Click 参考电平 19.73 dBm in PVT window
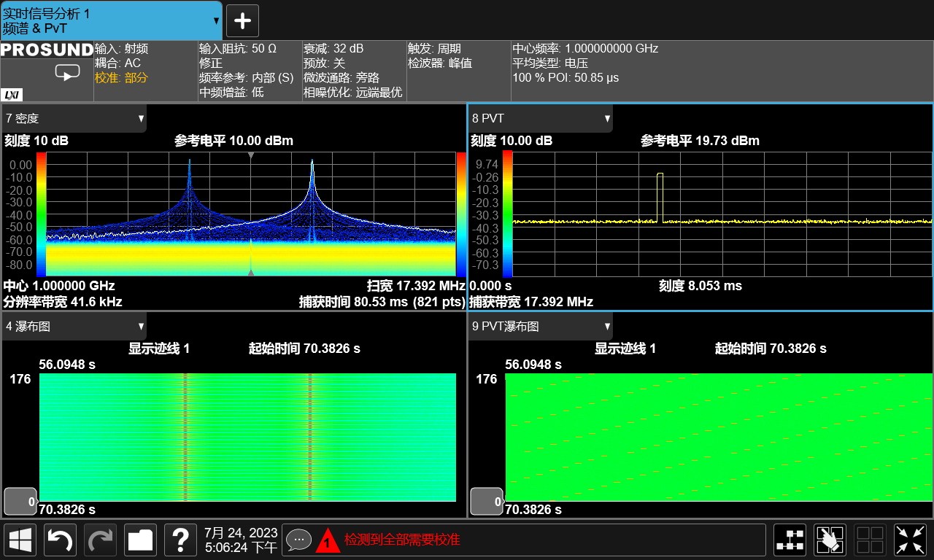Viewport: 934px width, 560px height. click(700, 141)
